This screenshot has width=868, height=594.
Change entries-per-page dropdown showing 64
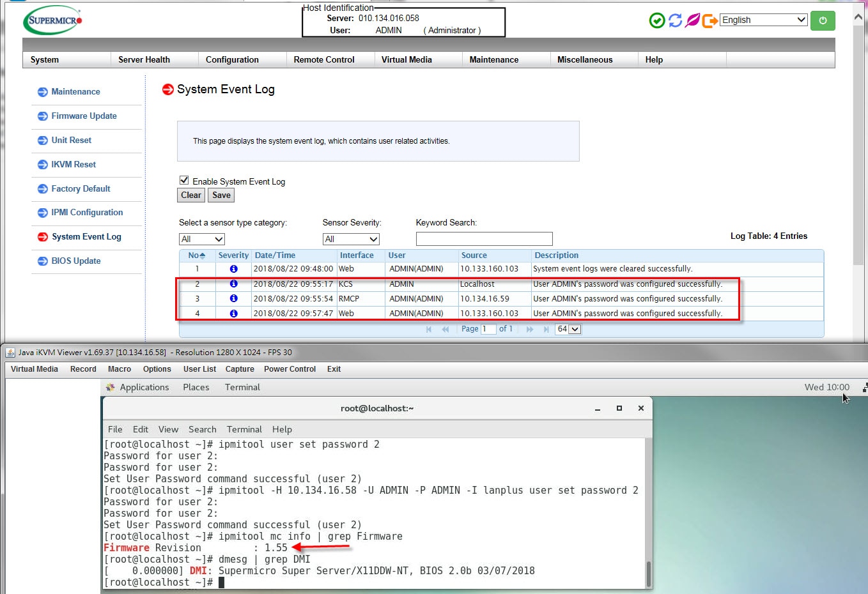(x=568, y=329)
